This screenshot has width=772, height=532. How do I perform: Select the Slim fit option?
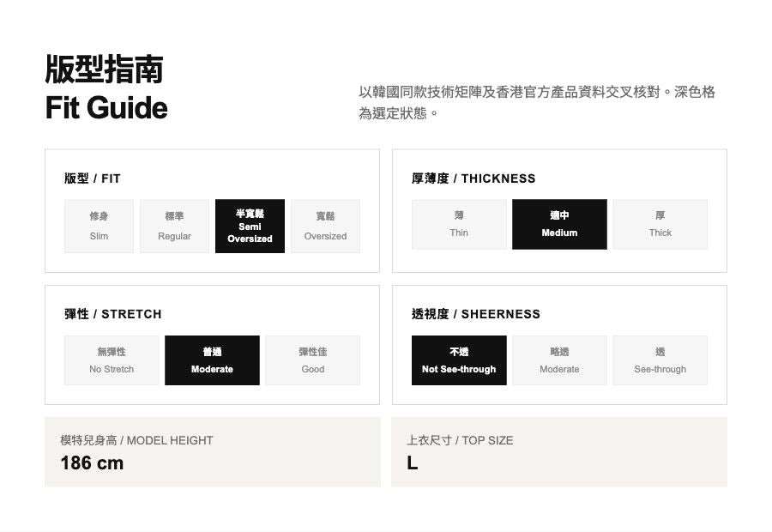[x=99, y=227]
